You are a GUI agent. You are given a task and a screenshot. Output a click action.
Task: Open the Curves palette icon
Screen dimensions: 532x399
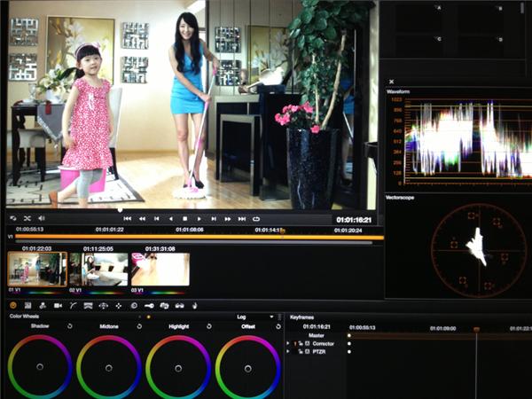73,305
